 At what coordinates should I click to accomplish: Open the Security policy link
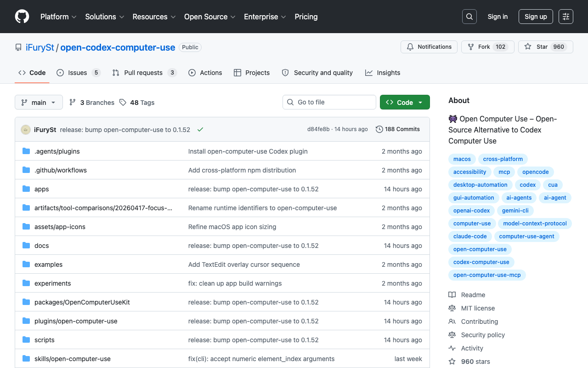(483, 335)
